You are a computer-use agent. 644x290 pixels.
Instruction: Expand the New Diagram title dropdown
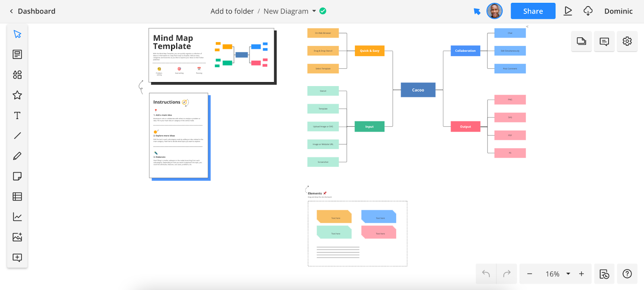314,11
